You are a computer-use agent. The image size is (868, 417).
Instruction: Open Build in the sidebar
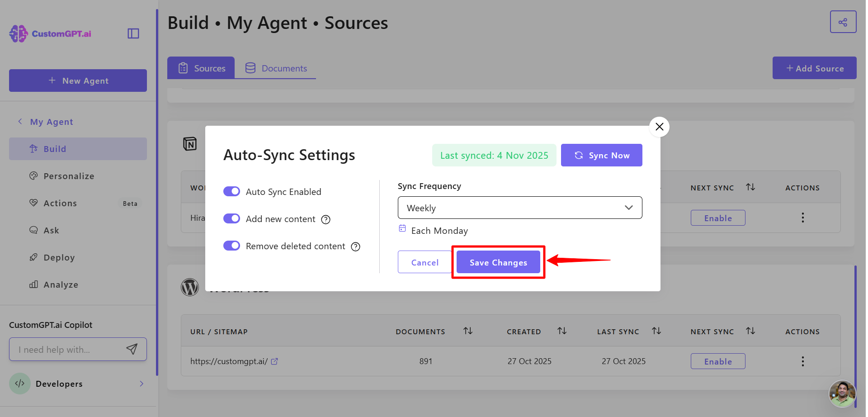(78, 149)
